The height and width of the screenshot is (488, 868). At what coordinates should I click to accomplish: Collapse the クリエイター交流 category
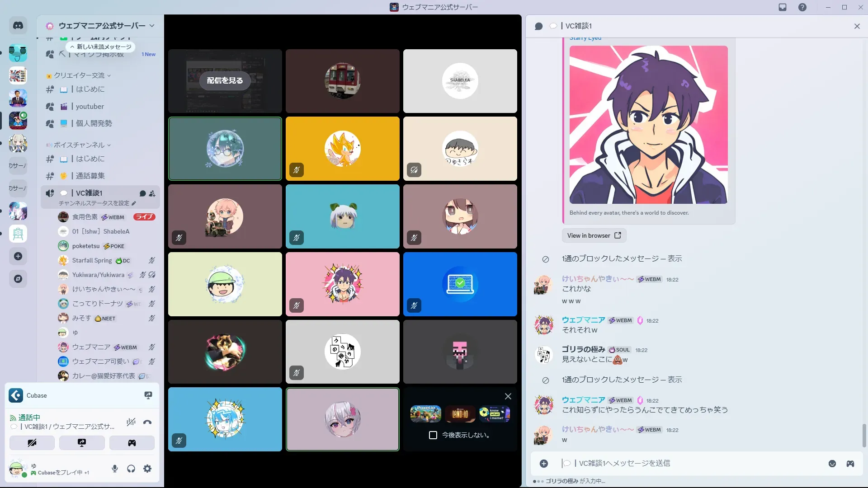click(79, 75)
